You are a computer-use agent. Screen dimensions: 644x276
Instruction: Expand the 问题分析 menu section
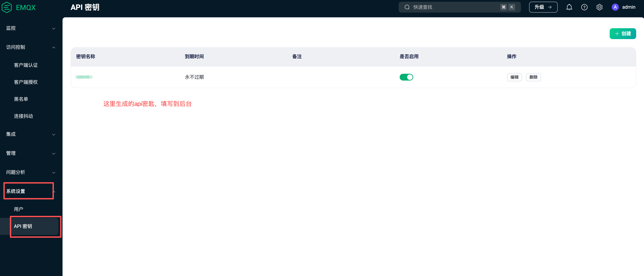(30, 172)
